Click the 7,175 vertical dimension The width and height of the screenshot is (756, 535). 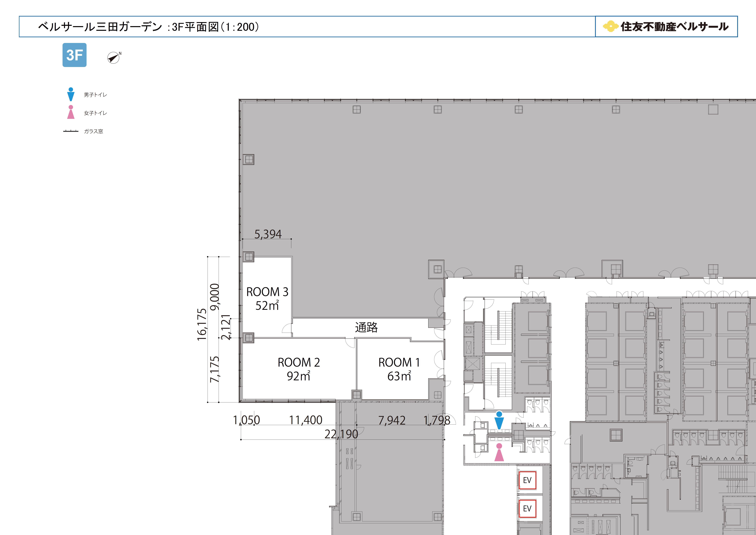pos(215,369)
